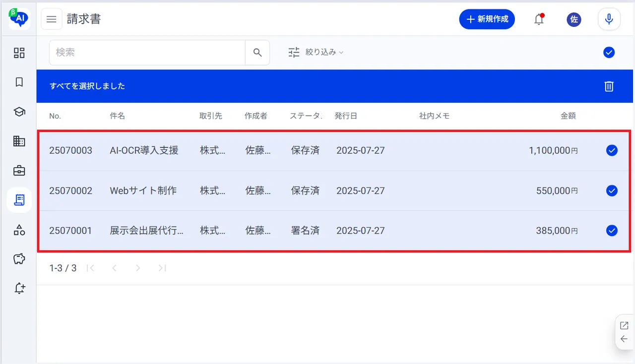Sort by the 金額 column header
The image size is (635, 364).
point(569,116)
